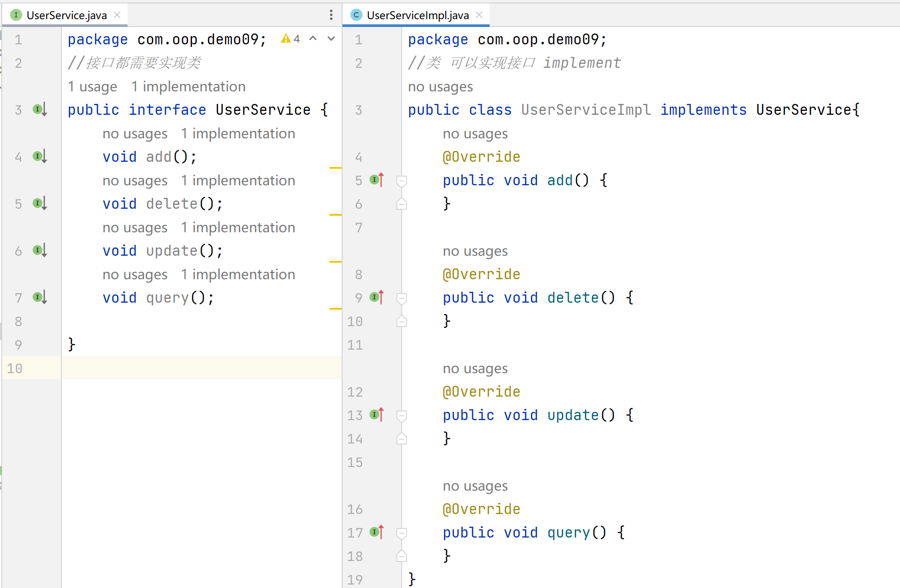This screenshot has width=900, height=588.
Task: Click implemented-by gutter icon for UserService interface
Action: pos(40,109)
